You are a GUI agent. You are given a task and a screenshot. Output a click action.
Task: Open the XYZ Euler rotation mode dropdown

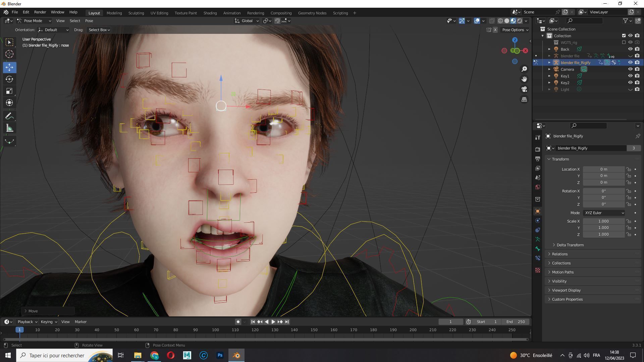click(603, 213)
